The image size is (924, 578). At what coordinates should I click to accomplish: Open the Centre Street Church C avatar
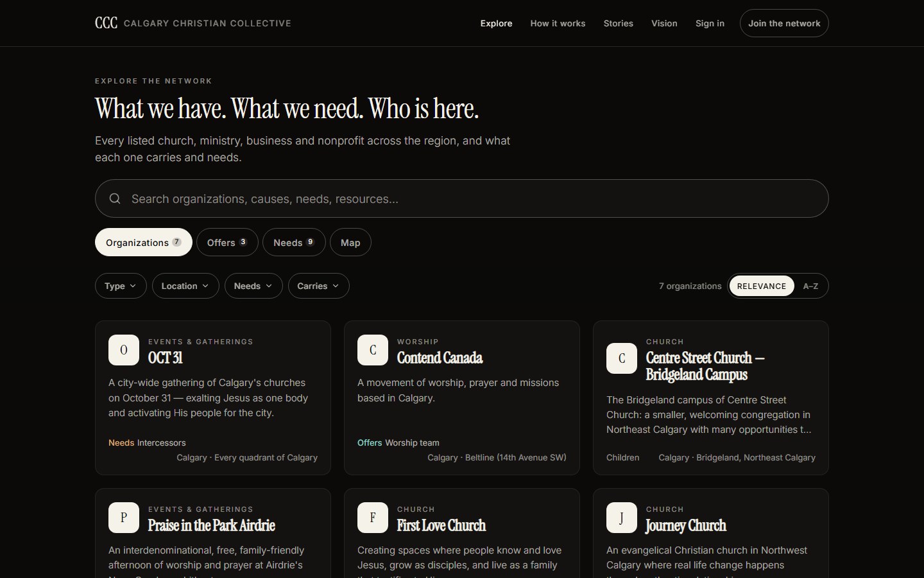tap(622, 358)
